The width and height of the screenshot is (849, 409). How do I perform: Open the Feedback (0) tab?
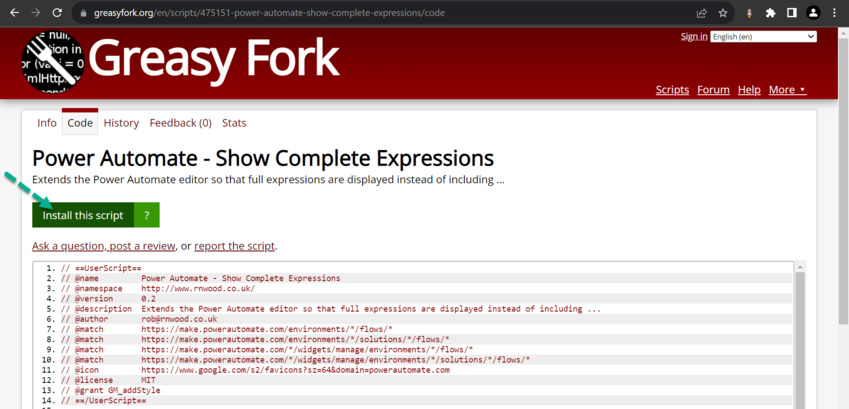point(180,123)
